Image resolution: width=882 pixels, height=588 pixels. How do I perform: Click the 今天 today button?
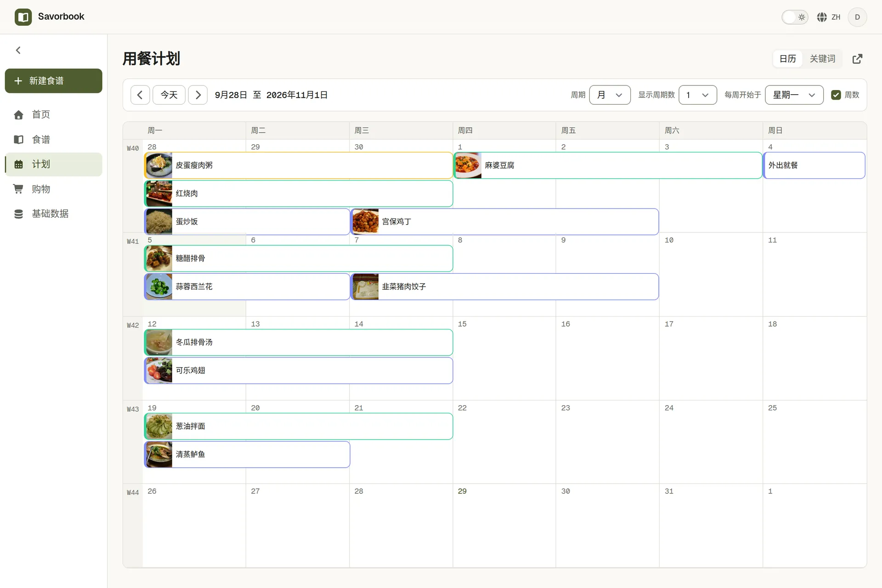tap(169, 95)
